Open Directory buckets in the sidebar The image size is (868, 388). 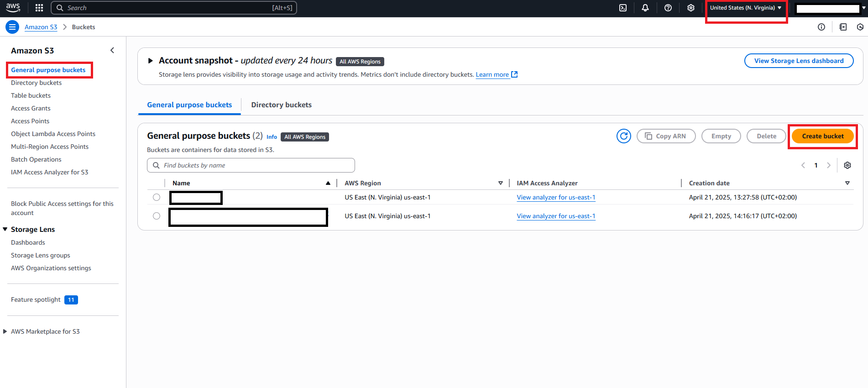pyautogui.click(x=37, y=83)
